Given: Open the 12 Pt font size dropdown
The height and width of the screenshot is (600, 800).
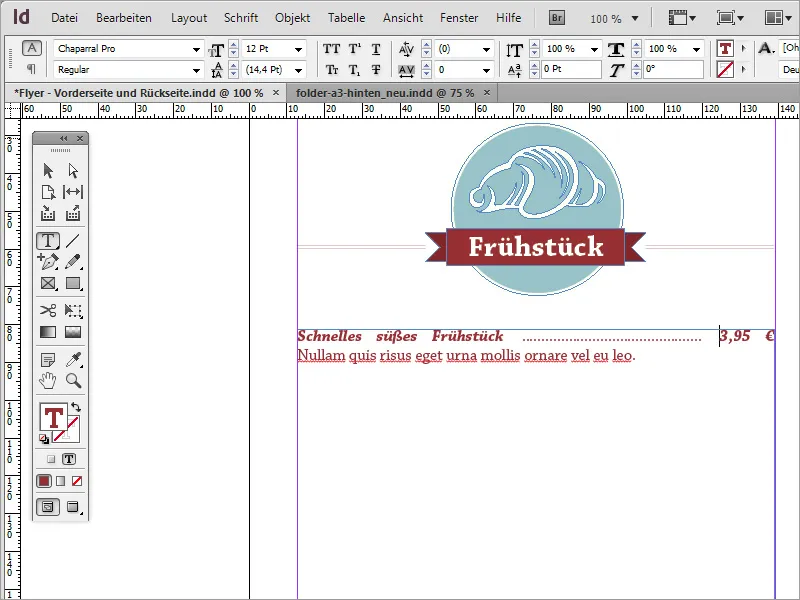Looking at the screenshot, I should tap(297, 47).
